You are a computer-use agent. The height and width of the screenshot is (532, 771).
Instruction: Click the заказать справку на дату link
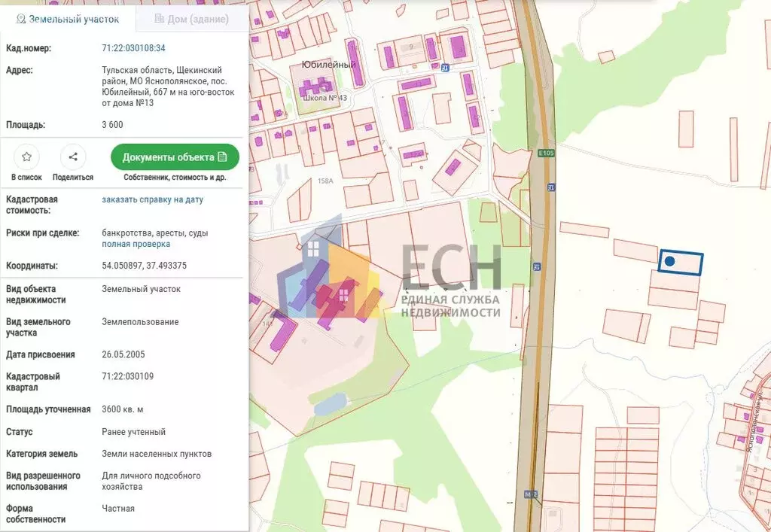tap(152, 200)
